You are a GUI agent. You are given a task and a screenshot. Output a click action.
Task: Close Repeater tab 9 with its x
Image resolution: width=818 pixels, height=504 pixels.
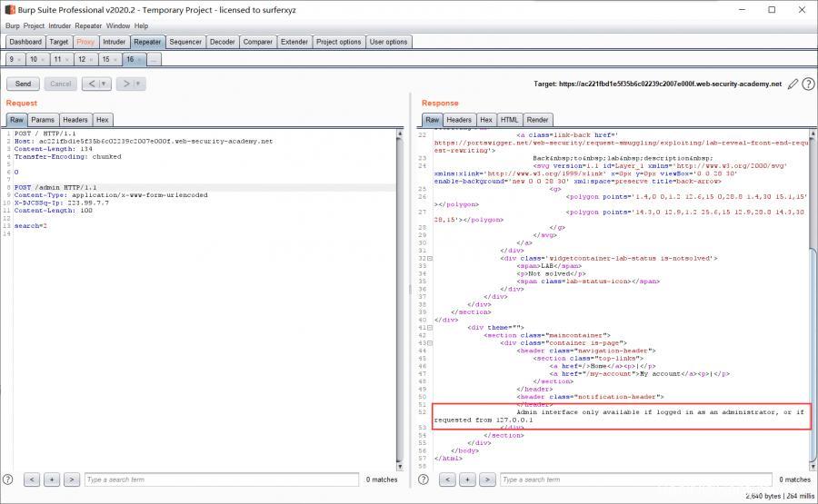[x=19, y=59]
